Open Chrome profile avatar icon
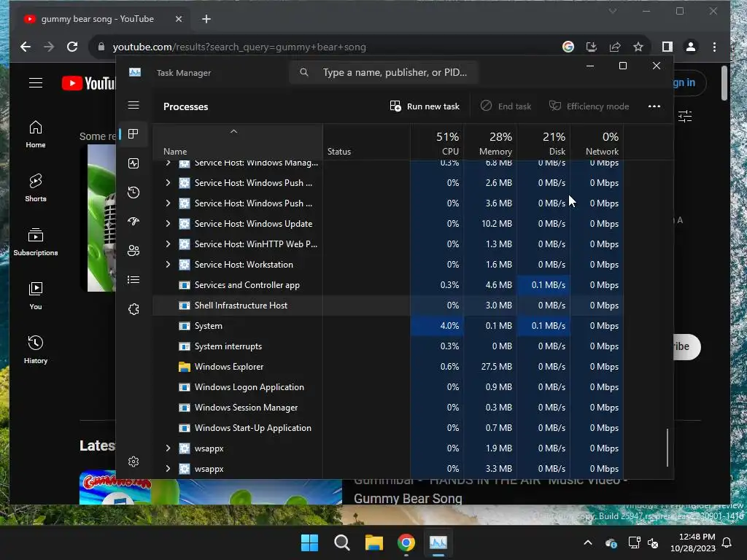Image resolution: width=747 pixels, height=560 pixels. [690, 47]
